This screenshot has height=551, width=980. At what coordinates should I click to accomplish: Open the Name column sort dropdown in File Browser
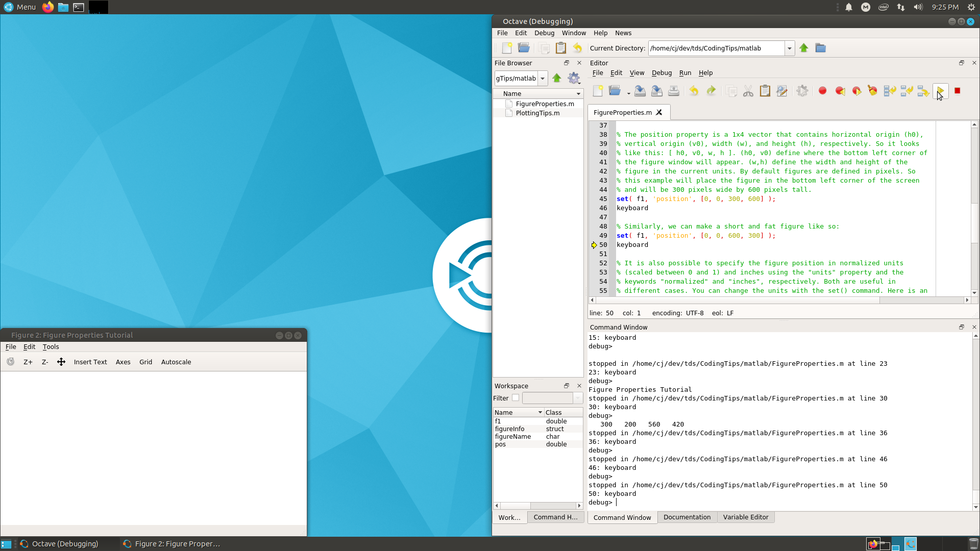(x=577, y=93)
